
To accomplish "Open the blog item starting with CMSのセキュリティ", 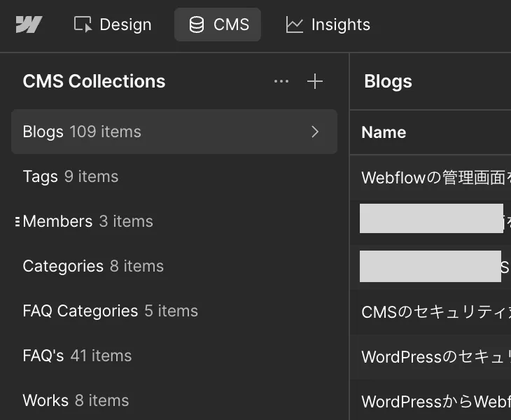I will click(430, 312).
